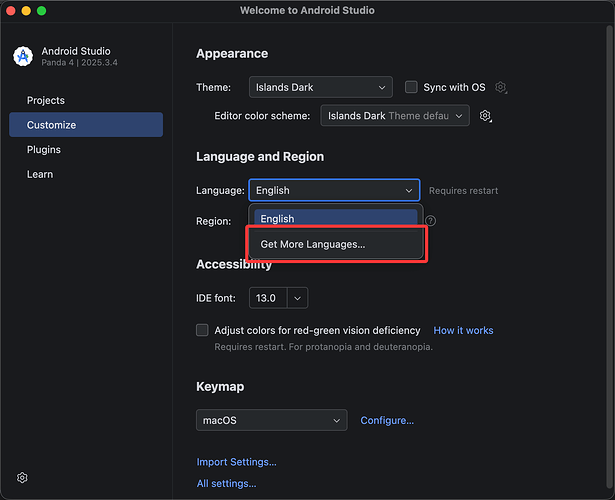Click the Configure... keymap link
Image resolution: width=615 pixels, height=500 pixels.
(387, 420)
